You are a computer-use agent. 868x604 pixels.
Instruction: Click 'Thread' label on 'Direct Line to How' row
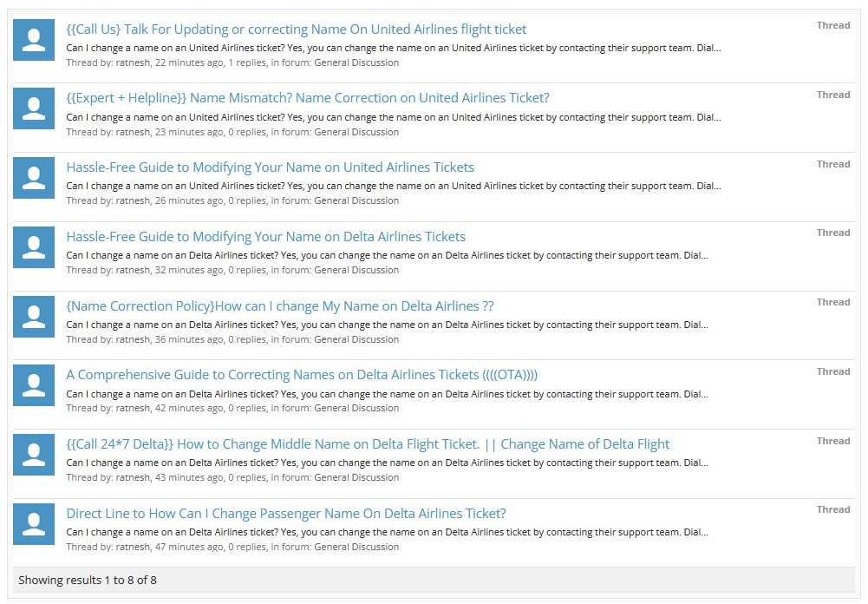[x=833, y=509]
